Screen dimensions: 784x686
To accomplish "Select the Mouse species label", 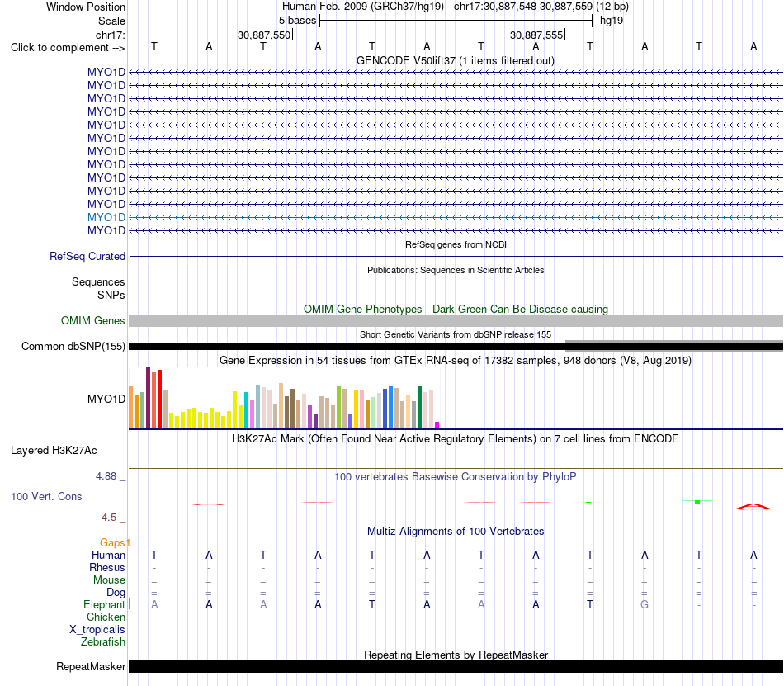I will 109,580.
